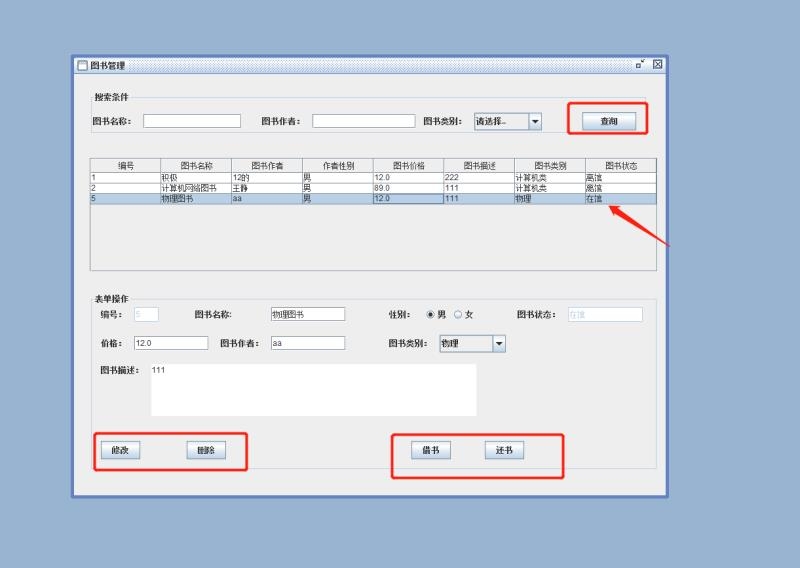Click the restore-size icon in the title bar
The width and height of the screenshot is (800, 568).
click(x=640, y=64)
